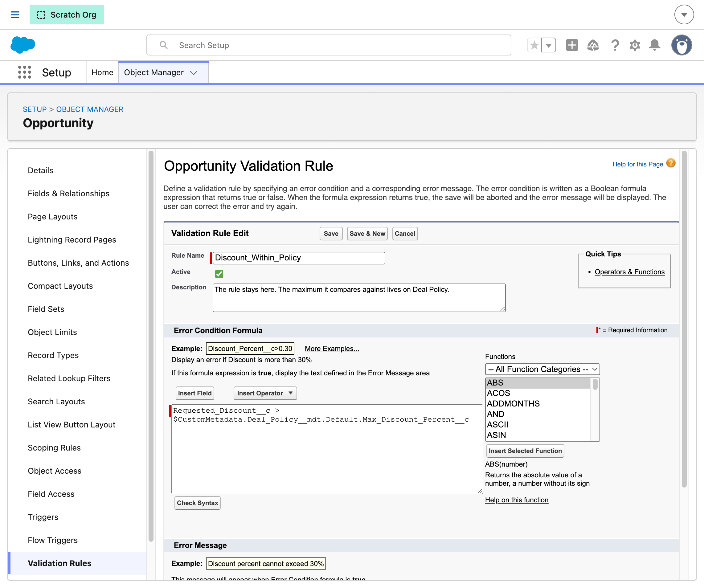Open the Trailhead guidance icon
Viewport: 704px width, 588px height.
(x=593, y=45)
